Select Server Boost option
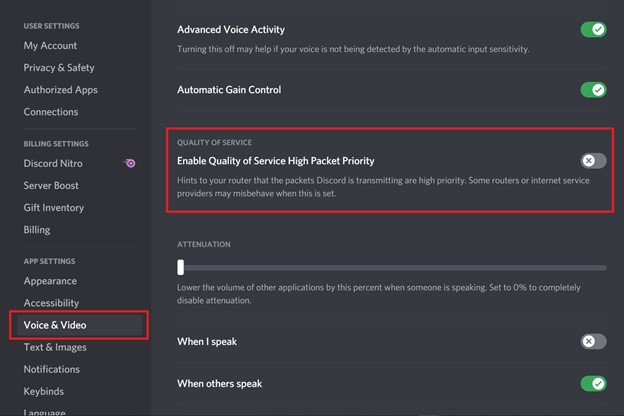This screenshot has height=416, width=624. click(51, 186)
